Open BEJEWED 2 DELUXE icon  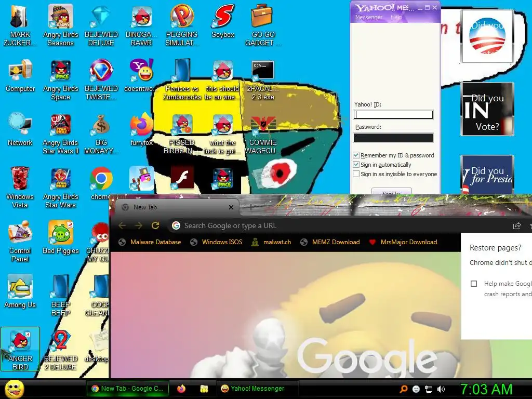tap(60, 350)
